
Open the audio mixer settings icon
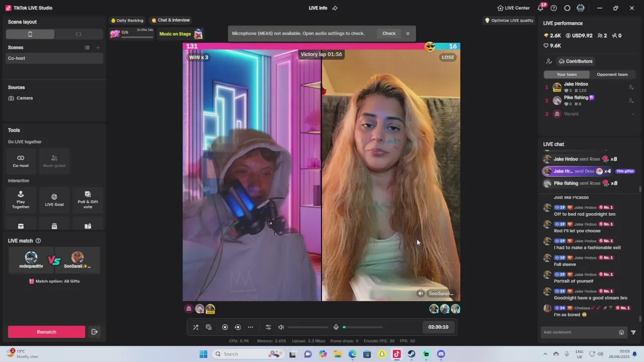268,327
